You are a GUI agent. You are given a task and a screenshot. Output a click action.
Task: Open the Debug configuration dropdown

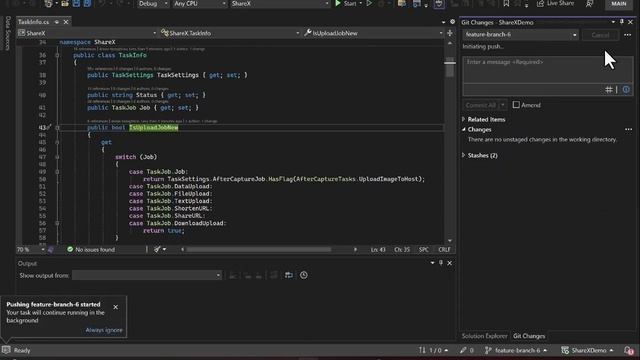(x=153, y=4)
